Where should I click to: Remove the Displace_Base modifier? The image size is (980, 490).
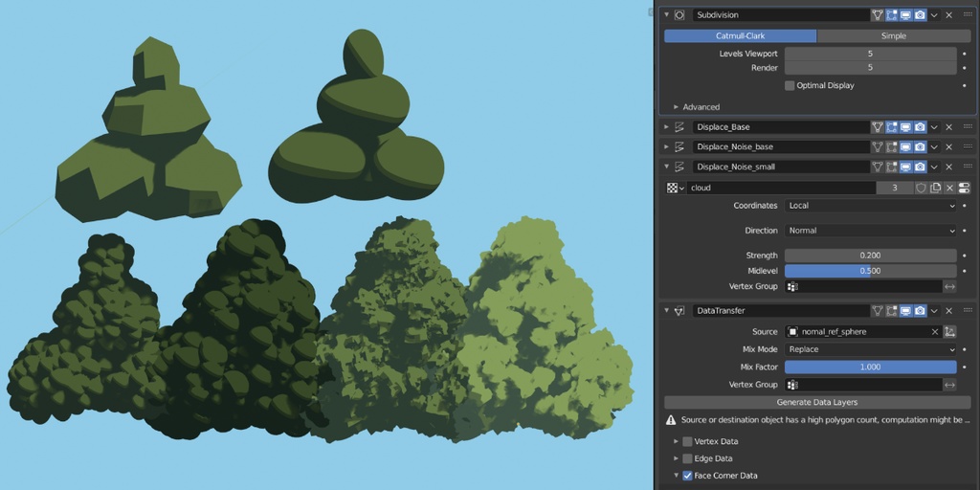coord(948,127)
